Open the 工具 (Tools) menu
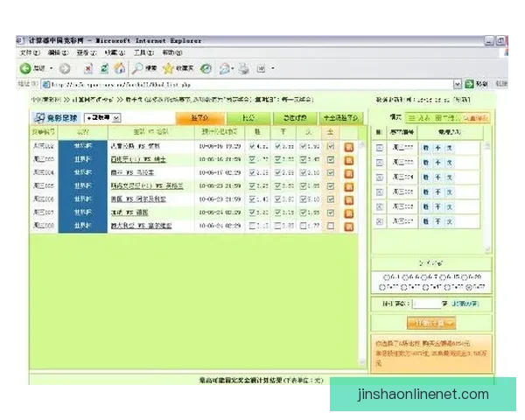The image size is (525, 420). click(144, 52)
